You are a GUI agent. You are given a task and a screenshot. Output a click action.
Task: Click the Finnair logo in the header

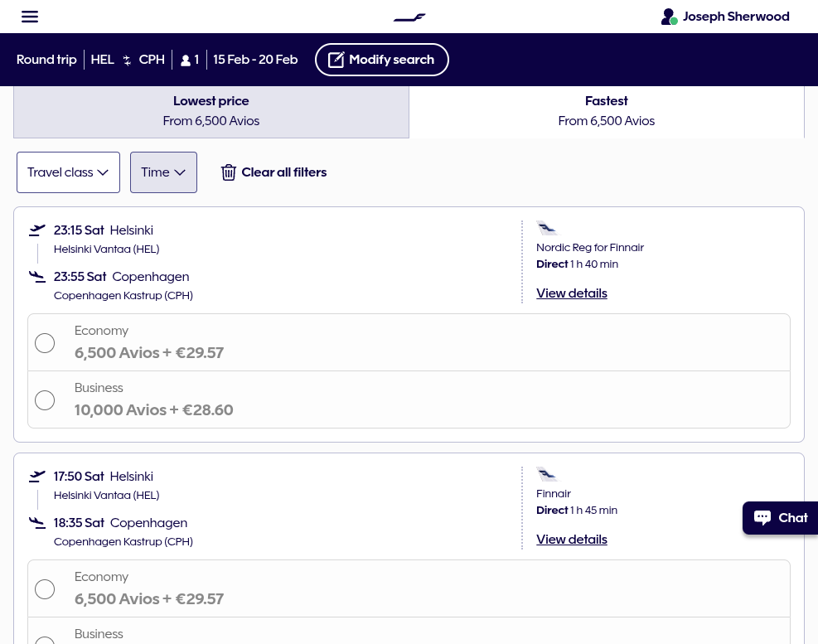[x=409, y=17]
